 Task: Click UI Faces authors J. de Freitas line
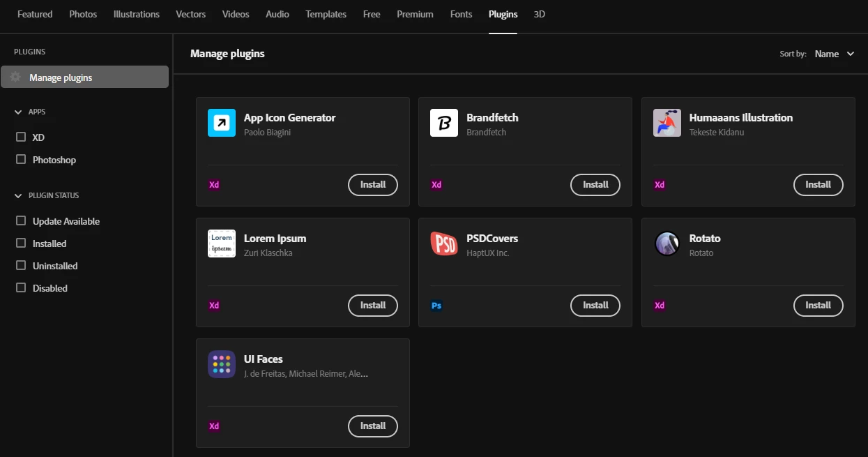click(x=306, y=374)
